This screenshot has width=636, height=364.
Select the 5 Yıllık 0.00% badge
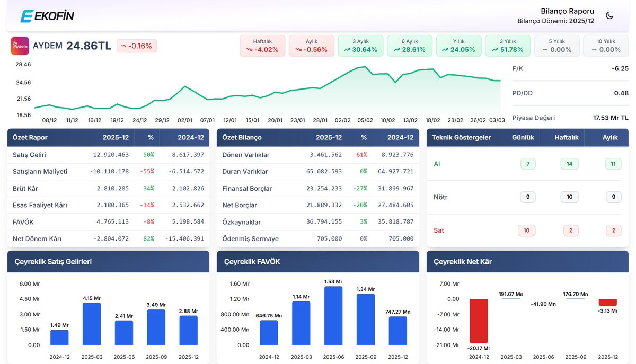coord(556,46)
